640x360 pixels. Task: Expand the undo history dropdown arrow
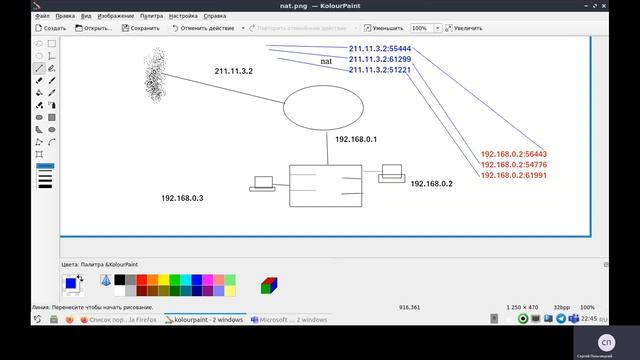pyautogui.click(x=243, y=28)
